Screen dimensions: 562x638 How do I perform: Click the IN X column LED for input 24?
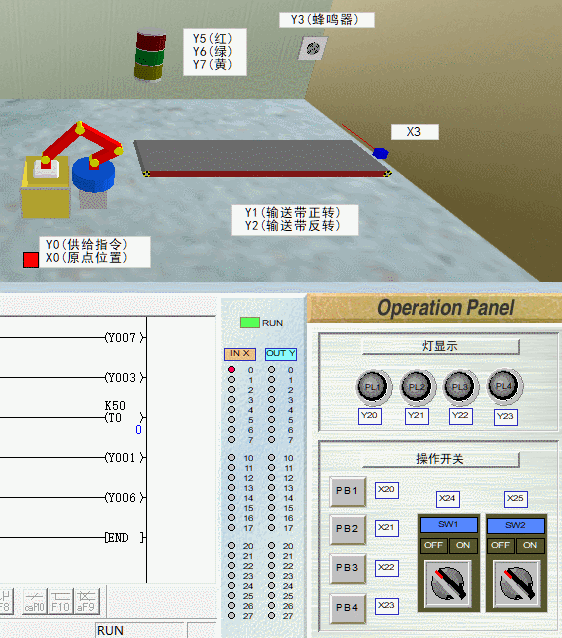click(x=231, y=586)
